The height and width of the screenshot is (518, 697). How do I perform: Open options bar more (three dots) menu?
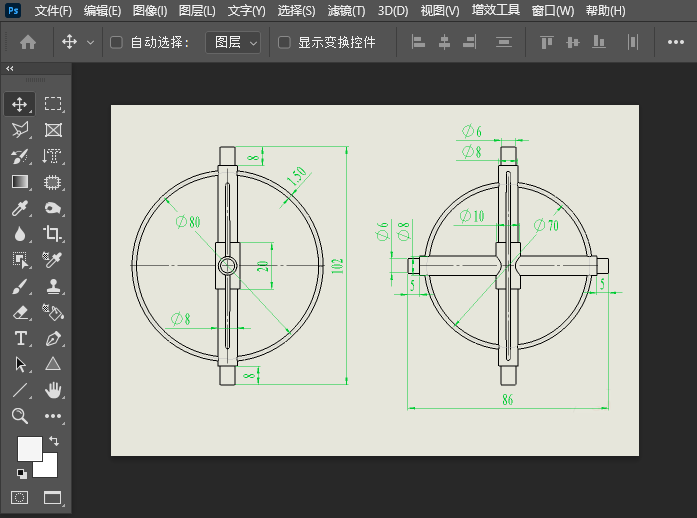[676, 42]
